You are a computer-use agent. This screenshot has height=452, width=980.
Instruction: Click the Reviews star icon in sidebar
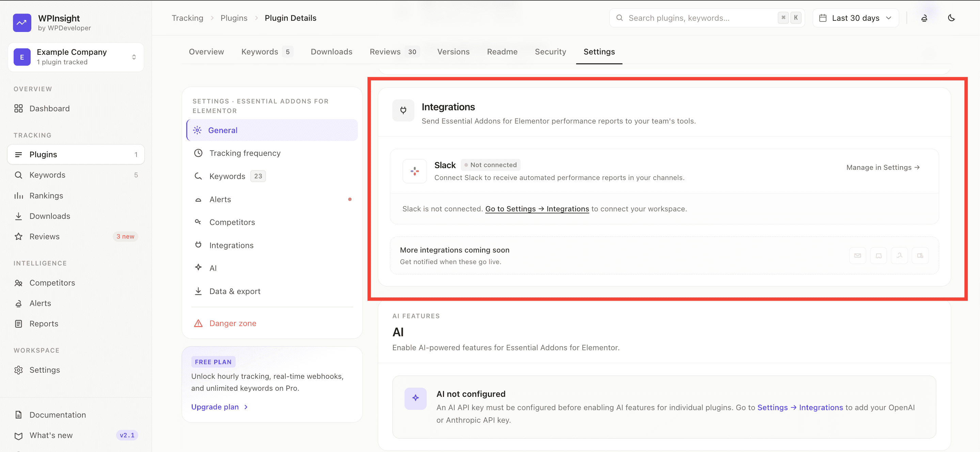pos(18,237)
